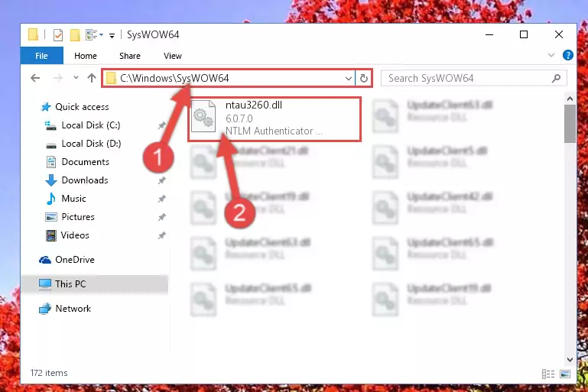The image size is (588, 392).
Task: Click the pin icon next to Videos
Action: (161, 235)
